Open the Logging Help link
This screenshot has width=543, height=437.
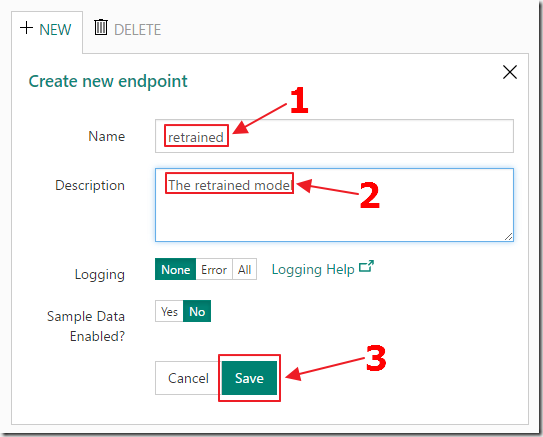(x=313, y=269)
